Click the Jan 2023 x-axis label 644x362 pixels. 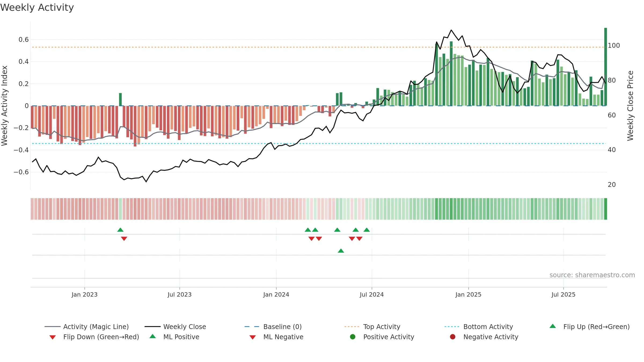85,294
